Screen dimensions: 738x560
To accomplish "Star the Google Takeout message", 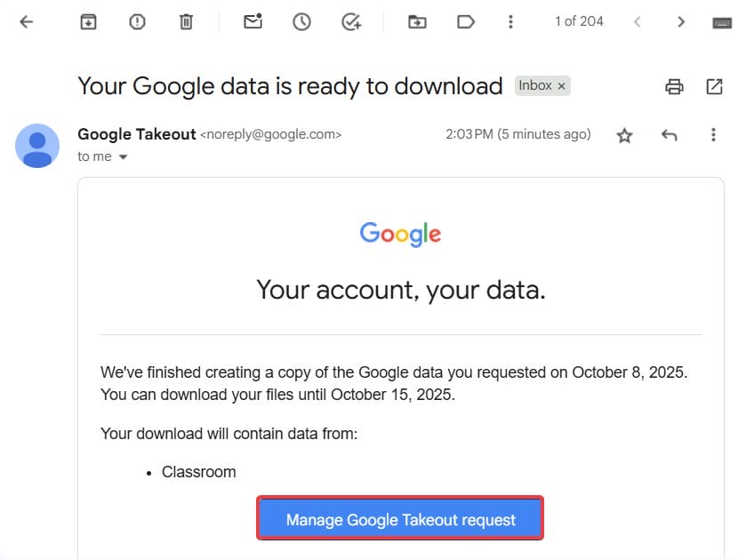I will click(625, 135).
